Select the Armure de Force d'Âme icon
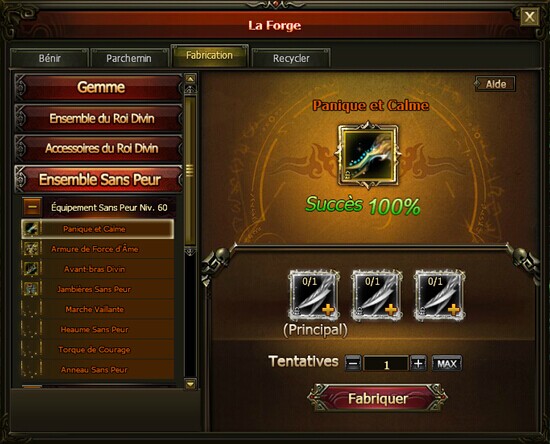 pos(31,249)
